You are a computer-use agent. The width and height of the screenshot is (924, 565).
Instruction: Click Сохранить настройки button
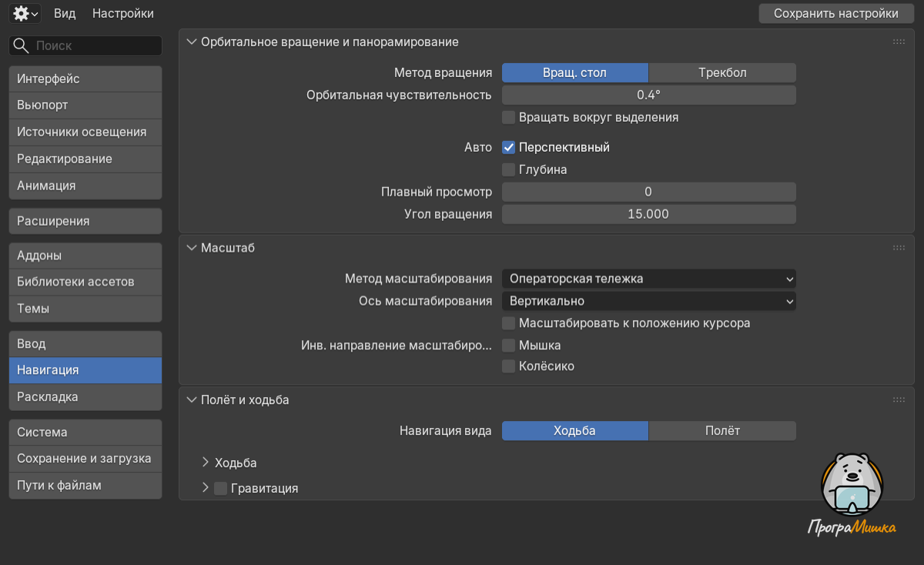pos(836,13)
